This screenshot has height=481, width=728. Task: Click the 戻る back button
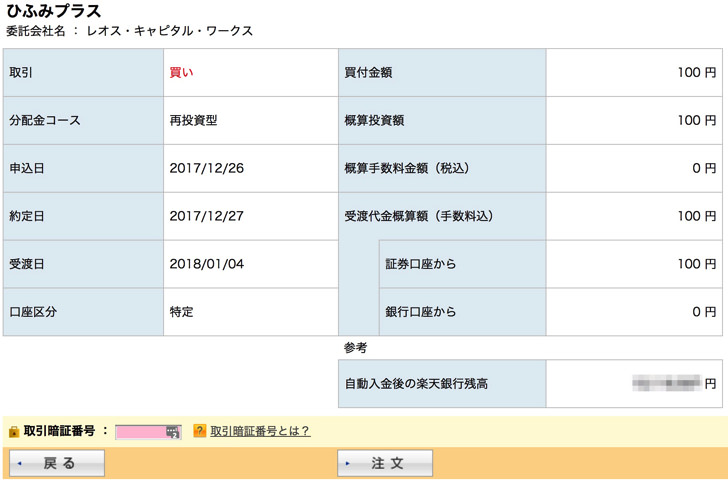tap(57, 462)
